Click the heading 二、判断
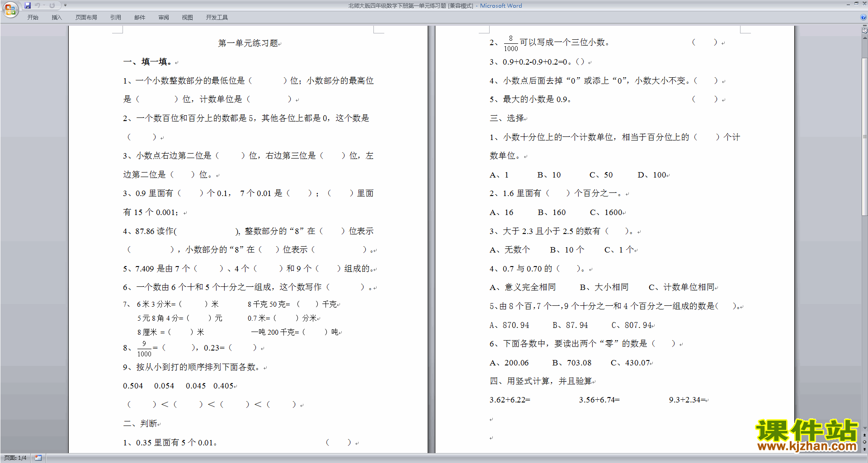This screenshot has height=463, width=868. [x=140, y=424]
